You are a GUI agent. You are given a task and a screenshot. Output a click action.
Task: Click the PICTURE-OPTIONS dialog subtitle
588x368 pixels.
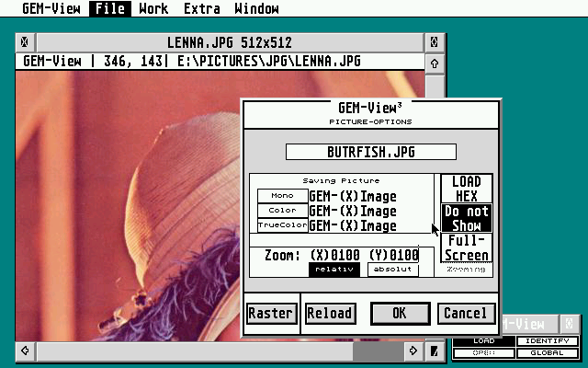point(370,121)
